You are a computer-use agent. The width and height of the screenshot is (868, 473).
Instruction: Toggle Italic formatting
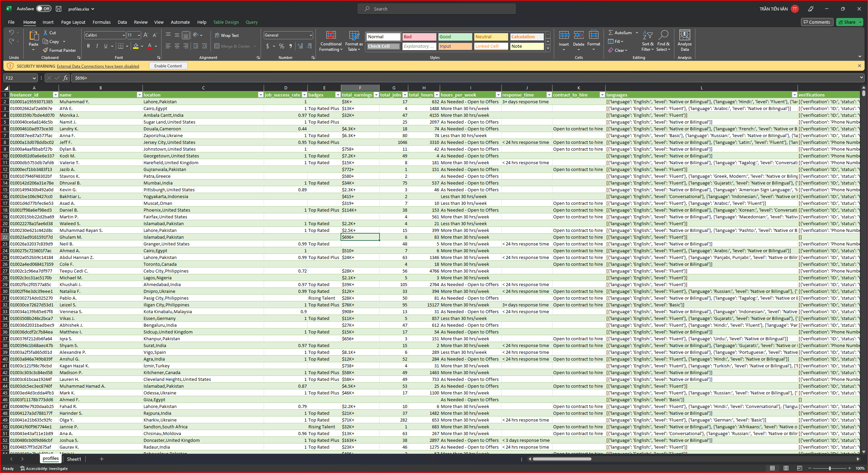coord(97,46)
